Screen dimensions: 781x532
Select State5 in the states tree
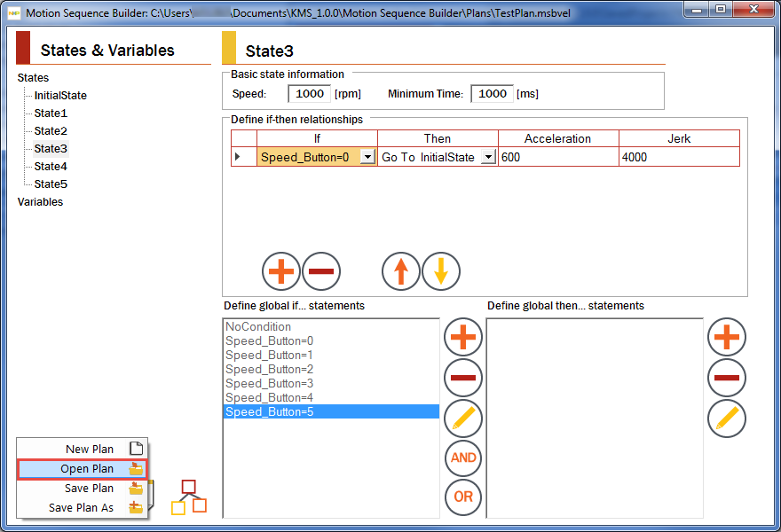51,184
